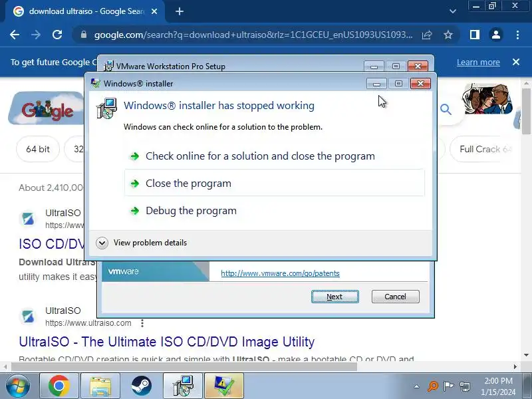
Task: Go forward in Chrome browser
Action: pos(36,35)
